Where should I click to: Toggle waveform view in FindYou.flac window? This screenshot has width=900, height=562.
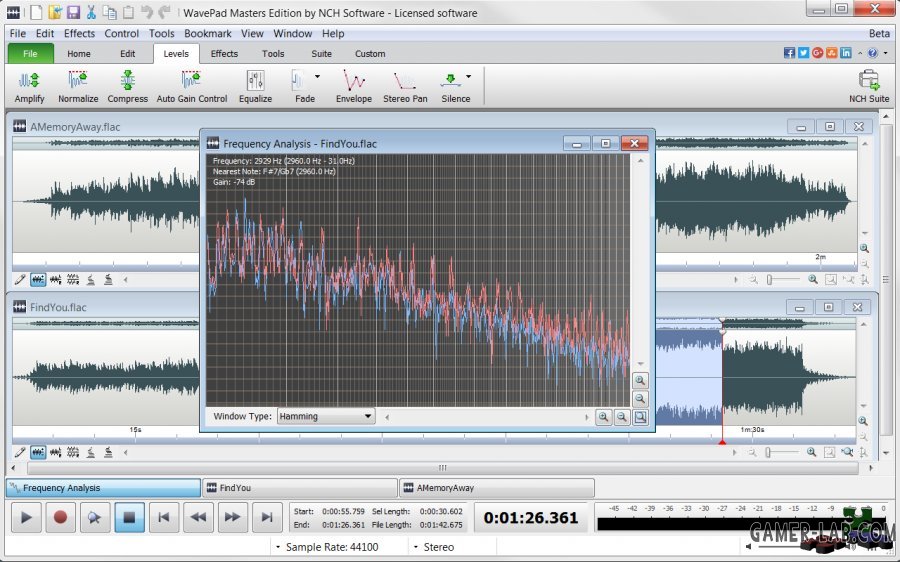[38, 452]
